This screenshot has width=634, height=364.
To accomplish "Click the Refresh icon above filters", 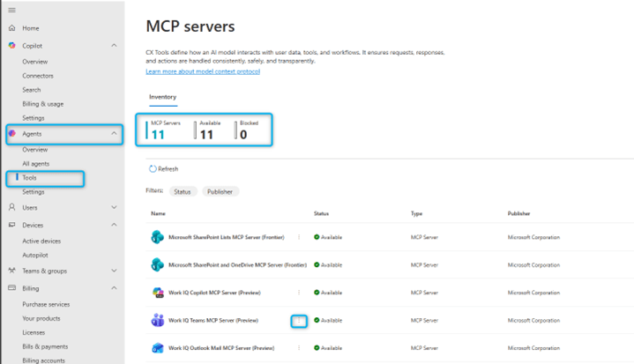I will tap(153, 168).
